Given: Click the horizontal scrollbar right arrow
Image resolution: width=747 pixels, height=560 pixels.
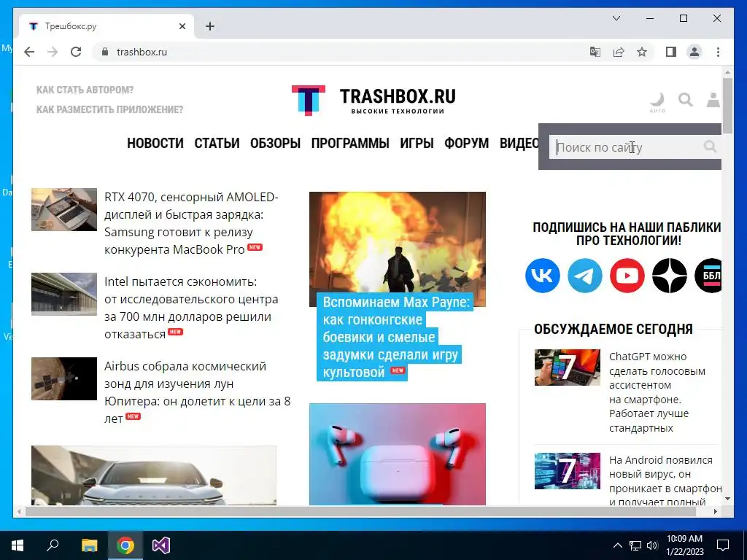Looking at the screenshot, I should click(716, 511).
